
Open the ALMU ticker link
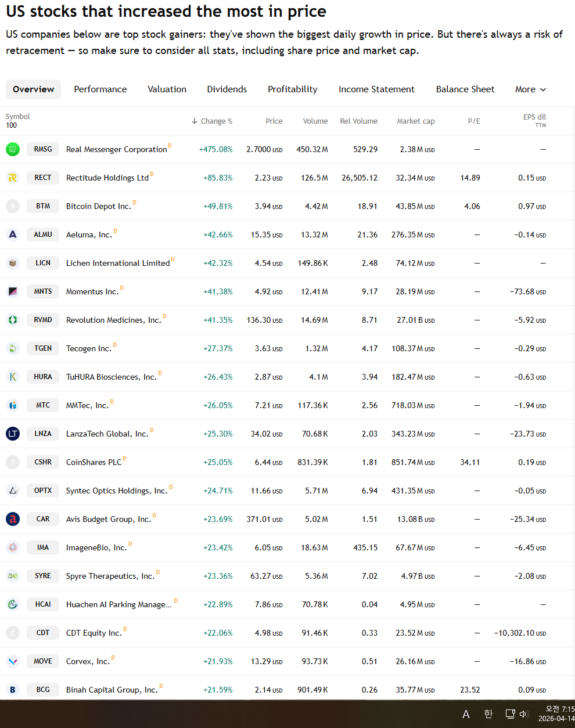pyautogui.click(x=43, y=235)
